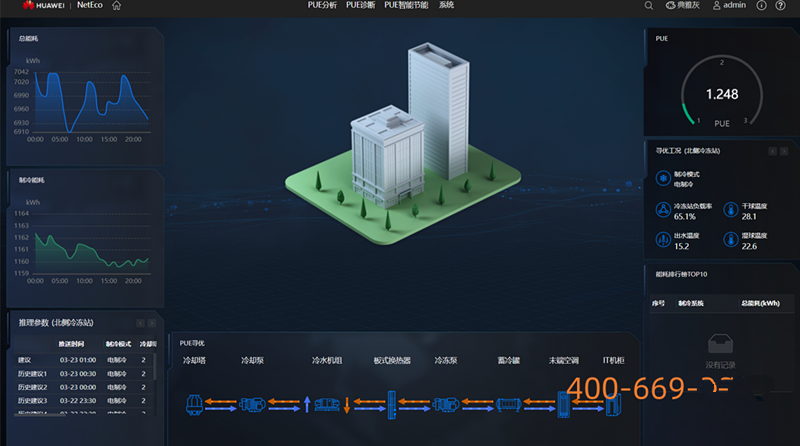Click the fan station load rate icon
800x446 pixels.
[663, 210]
